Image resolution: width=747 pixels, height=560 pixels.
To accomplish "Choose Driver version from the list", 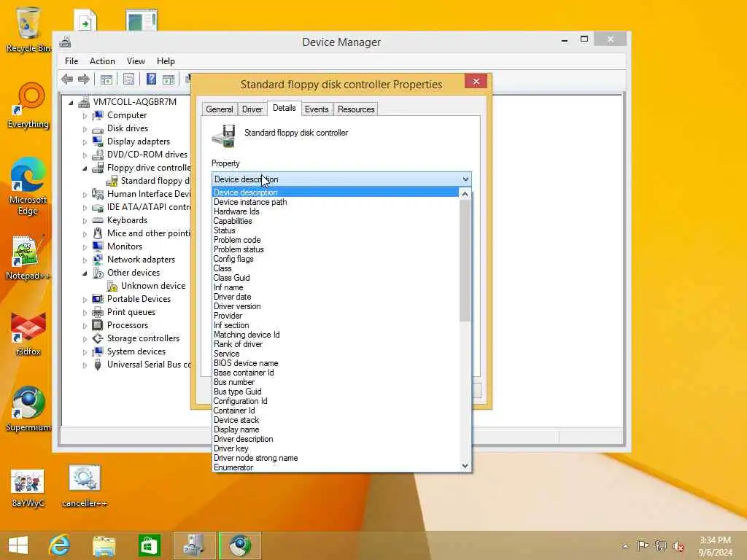I will coord(336,306).
